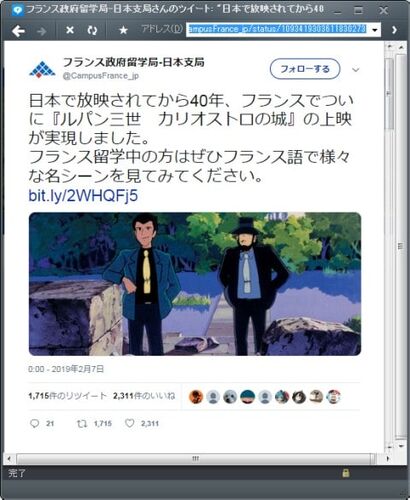The height and width of the screenshot is (500, 410).
Task: Click in the address URL field
Action: click(278, 30)
